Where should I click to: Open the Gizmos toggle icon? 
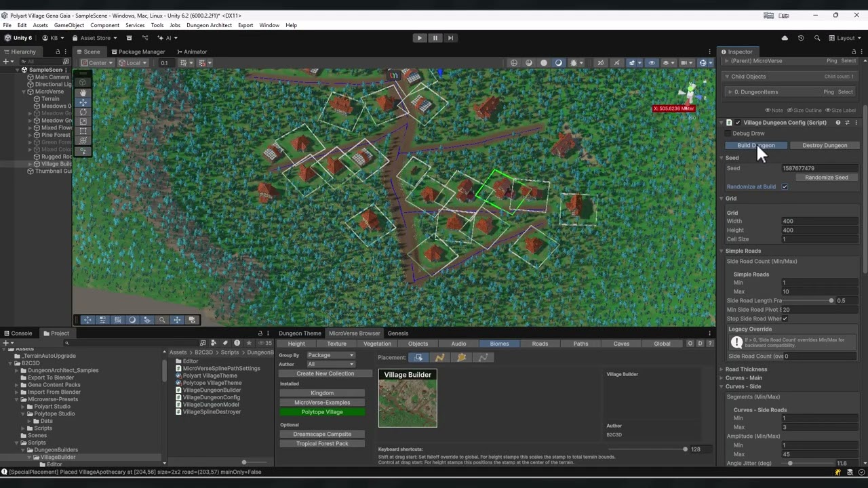coord(703,63)
